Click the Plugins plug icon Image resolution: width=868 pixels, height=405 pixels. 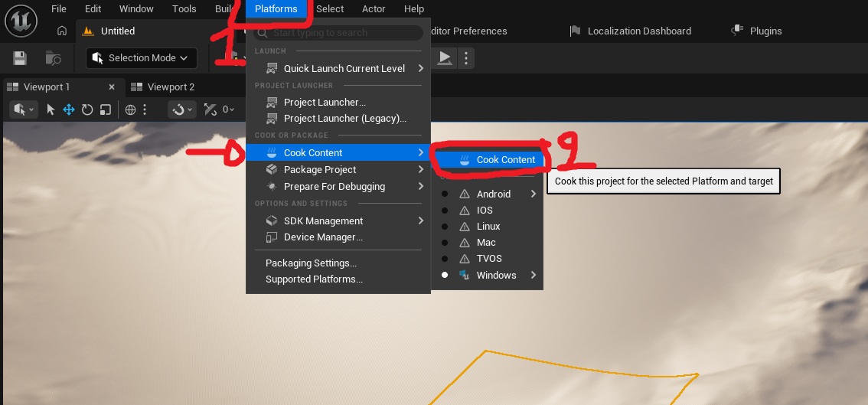click(x=737, y=31)
